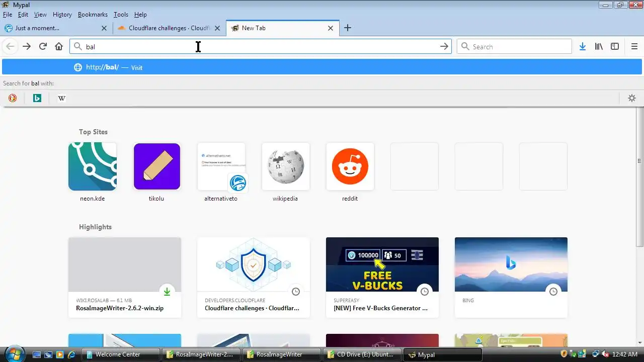Open the File menu
The height and width of the screenshot is (362, 644).
[7, 15]
